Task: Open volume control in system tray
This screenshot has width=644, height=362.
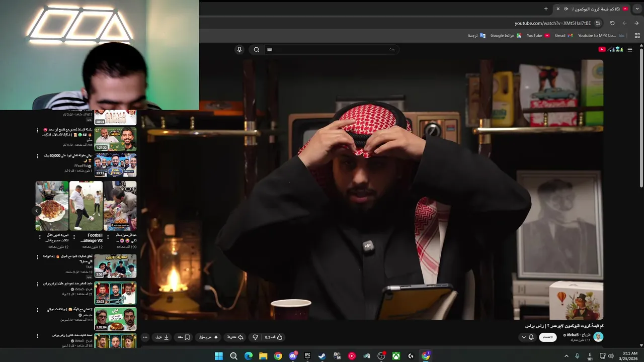Action: coord(611,356)
